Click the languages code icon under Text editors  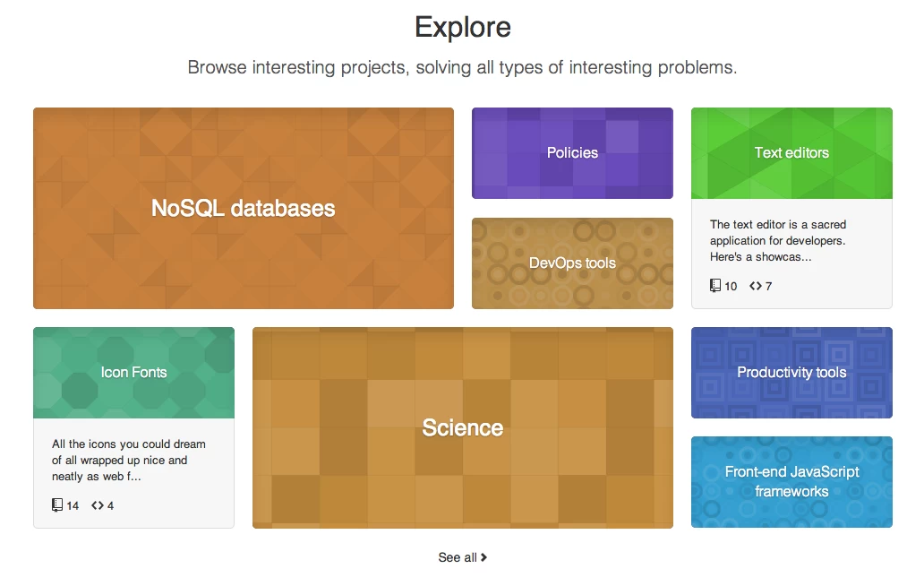coord(756,286)
